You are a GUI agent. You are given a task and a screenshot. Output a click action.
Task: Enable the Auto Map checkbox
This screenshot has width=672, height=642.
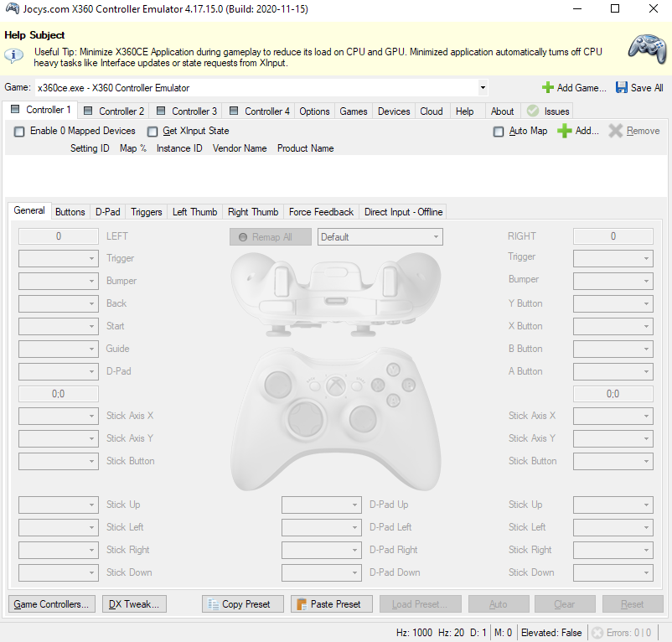499,131
